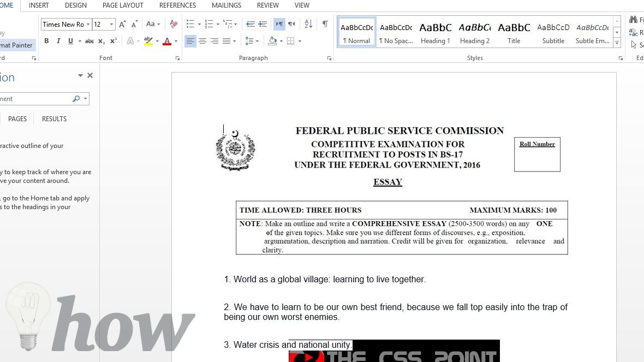The width and height of the screenshot is (644, 362).
Task: Toggle strikethrough formatting
Action: (x=90, y=41)
